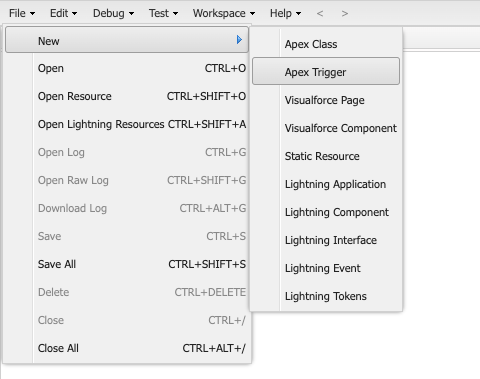
Task: Click the forward navigation arrow
Action: pyautogui.click(x=345, y=13)
